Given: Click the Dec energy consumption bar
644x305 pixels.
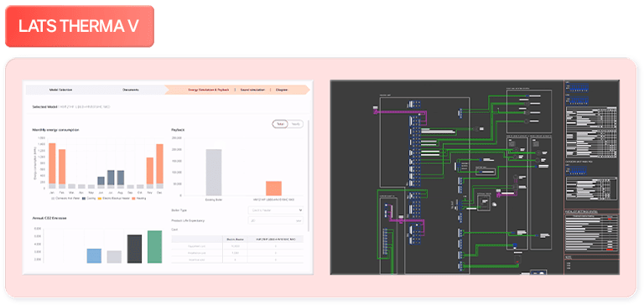Looking at the screenshot, I should (x=160, y=166).
